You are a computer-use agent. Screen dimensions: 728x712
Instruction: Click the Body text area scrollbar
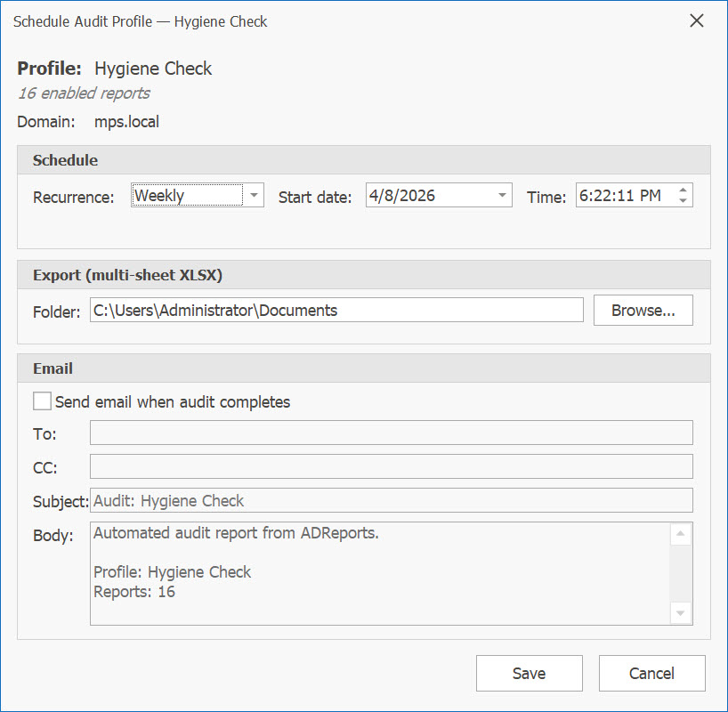(681, 574)
